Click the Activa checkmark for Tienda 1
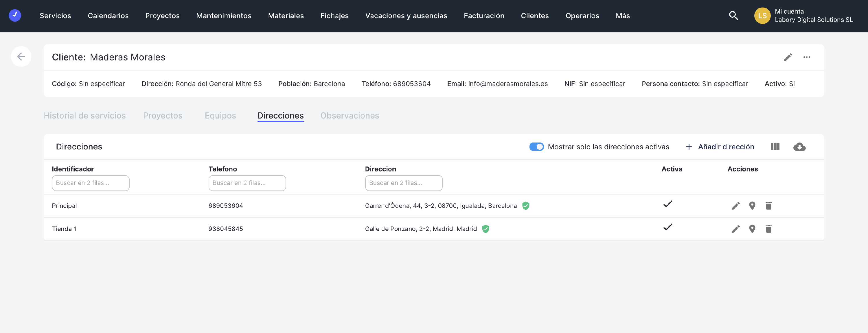The width and height of the screenshot is (868, 333). pos(667,227)
